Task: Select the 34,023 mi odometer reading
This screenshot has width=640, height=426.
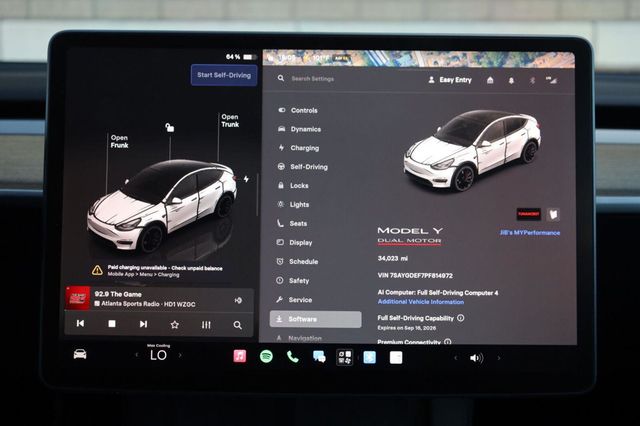Action: click(393, 258)
